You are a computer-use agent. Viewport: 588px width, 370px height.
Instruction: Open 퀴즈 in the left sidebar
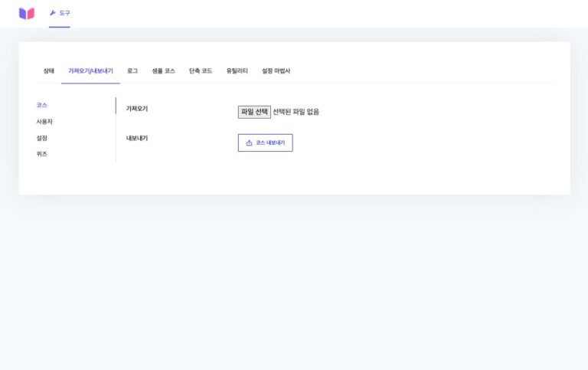[42, 154]
